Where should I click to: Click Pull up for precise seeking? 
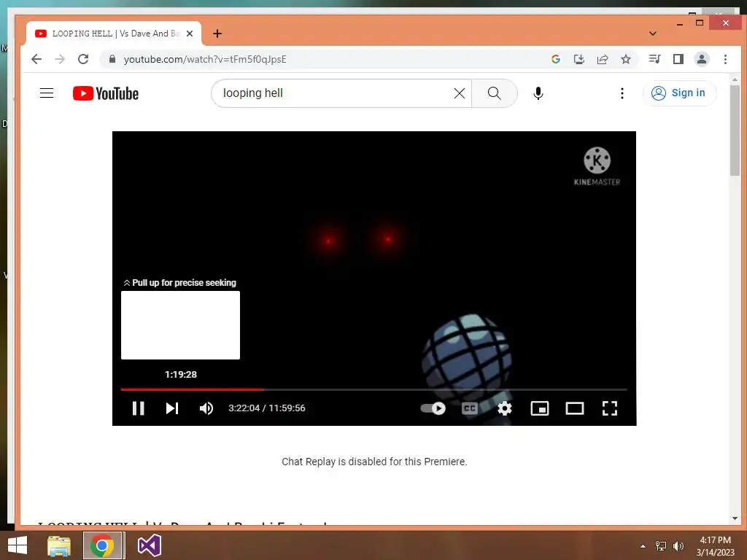180,283
